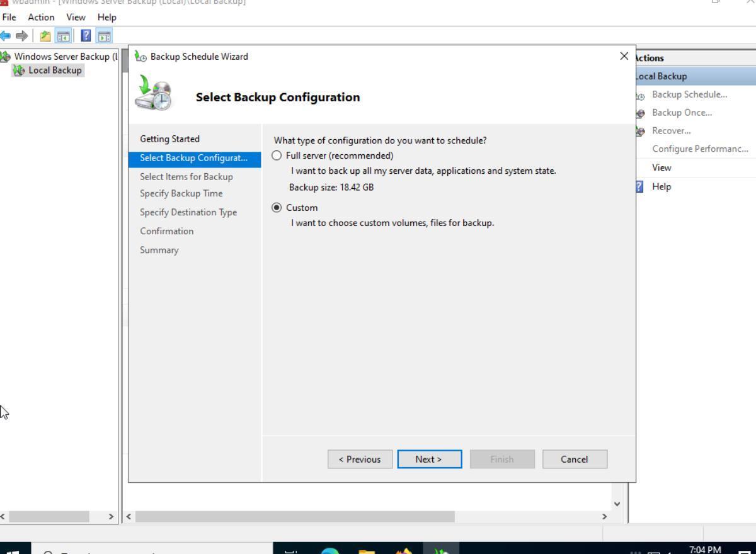Image resolution: width=756 pixels, height=554 pixels.
Task: Click the Recover action icon in Actions pane
Action: click(x=641, y=132)
